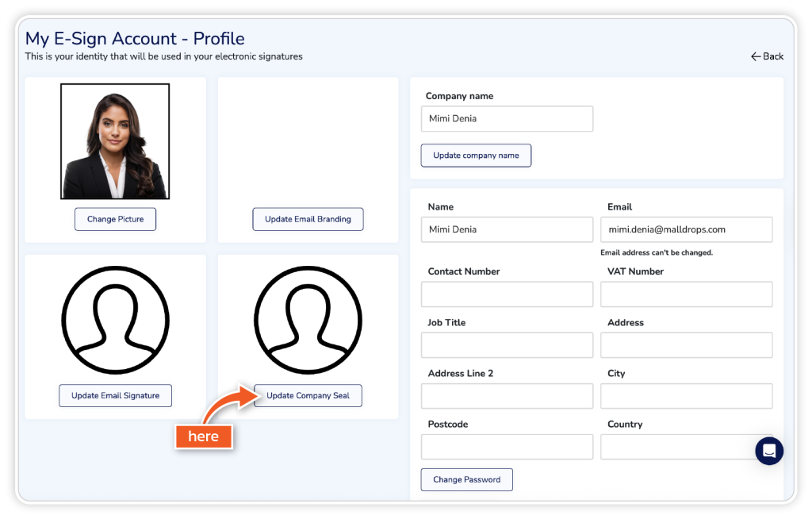Click the email signature placeholder avatar
The height and width of the screenshot is (519, 812).
(x=115, y=320)
